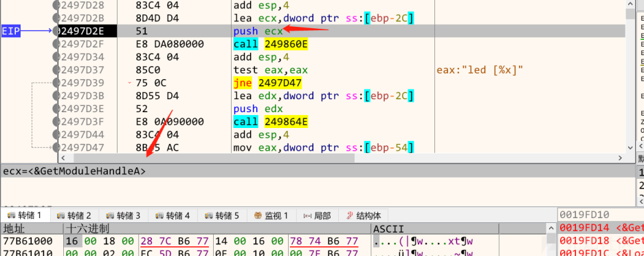This screenshot has height=256, width=644.
Task: Click opcode bytes E8 DA080000
Action: (x=170, y=44)
